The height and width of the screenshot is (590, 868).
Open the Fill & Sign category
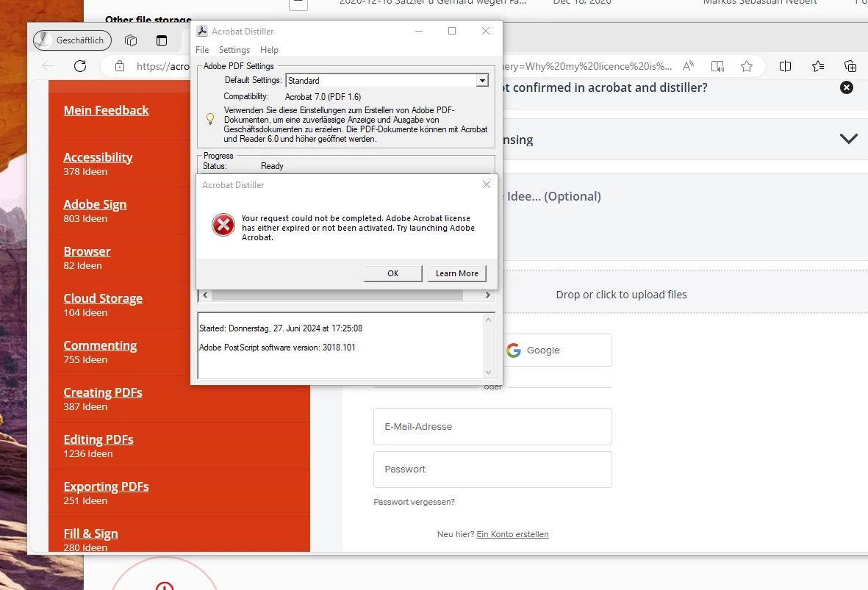(x=91, y=533)
